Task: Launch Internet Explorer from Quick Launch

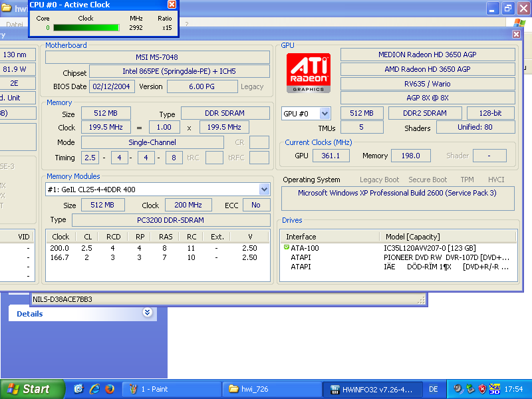Action: [x=94, y=389]
